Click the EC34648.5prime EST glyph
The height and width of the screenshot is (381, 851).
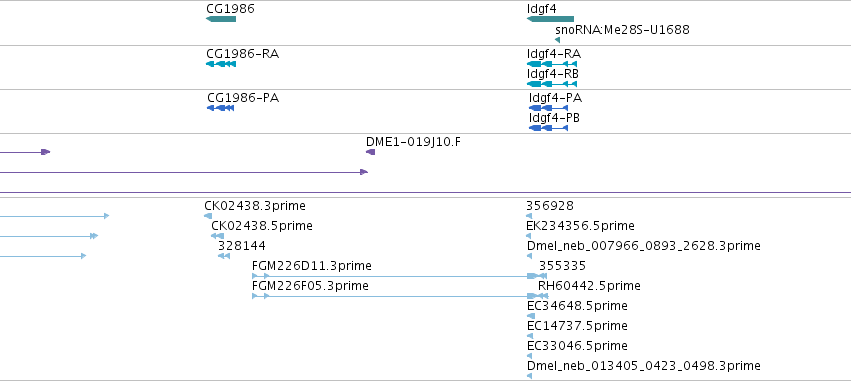pos(531,316)
